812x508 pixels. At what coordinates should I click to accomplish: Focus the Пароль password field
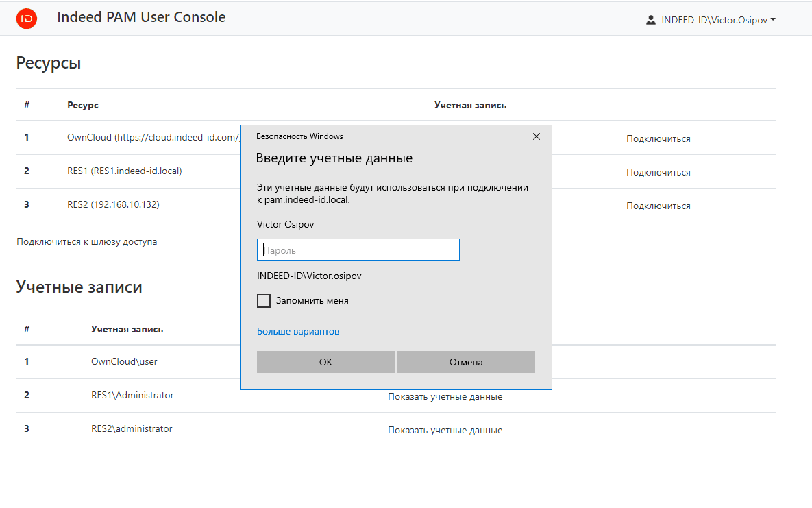pos(358,250)
